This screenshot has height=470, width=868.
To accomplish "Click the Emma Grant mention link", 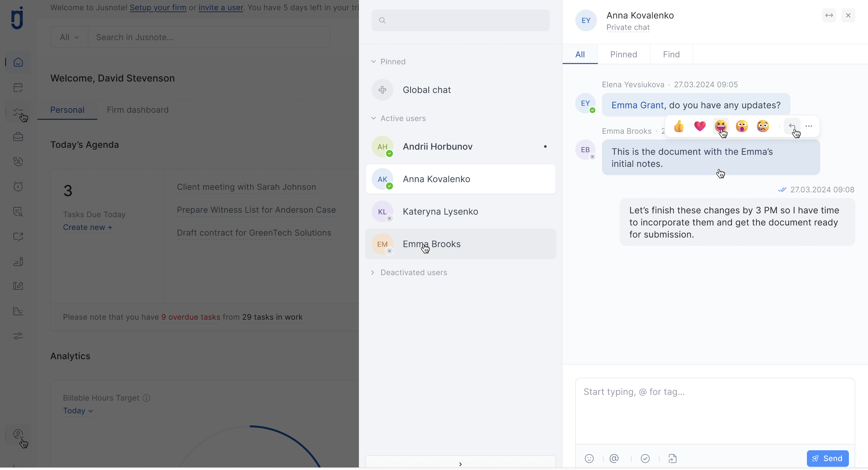I will pyautogui.click(x=637, y=105).
